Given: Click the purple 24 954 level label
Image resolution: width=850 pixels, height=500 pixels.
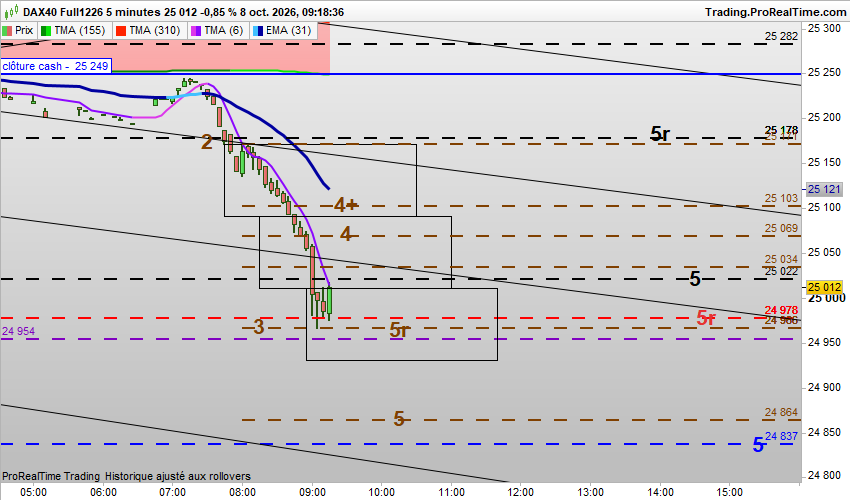Looking at the screenshot, I should (x=18, y=331).
